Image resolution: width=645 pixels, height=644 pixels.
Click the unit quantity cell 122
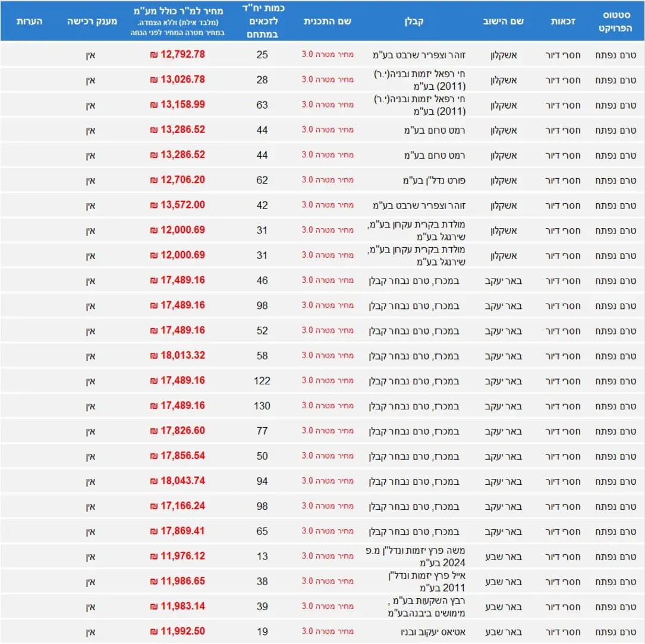(262, 381)
